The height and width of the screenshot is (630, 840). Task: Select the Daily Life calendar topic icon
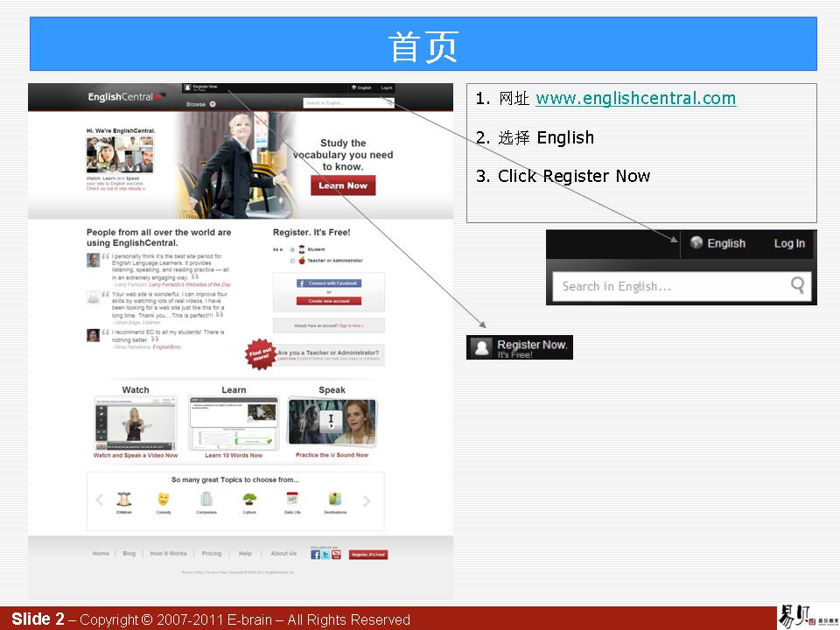[x=292, y=498]
